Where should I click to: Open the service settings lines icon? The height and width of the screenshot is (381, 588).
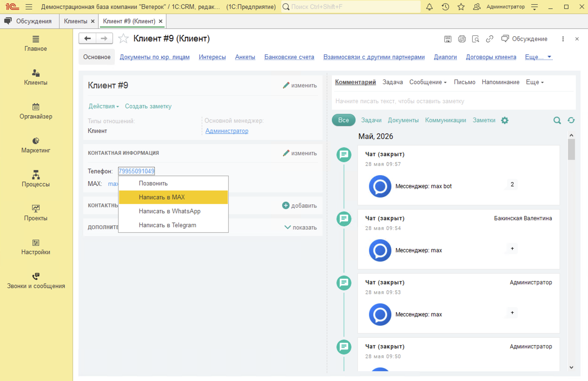coord(535,7)
